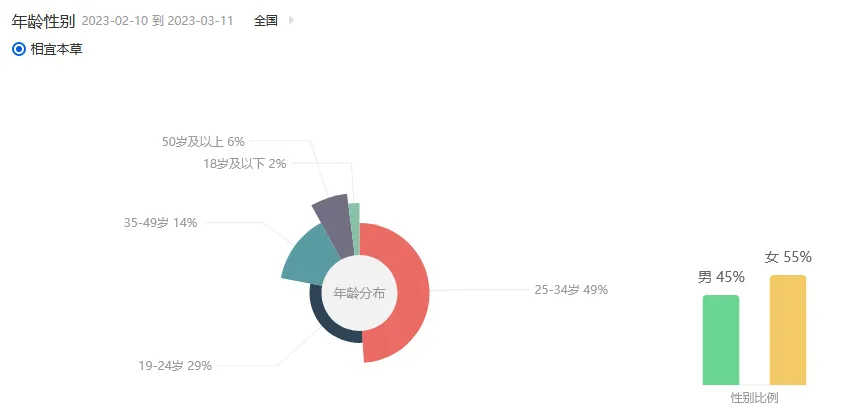Click the light green 18岁及以下 pie sliver
This screenshot has height=420, width=848.
(x=355, y=224)
